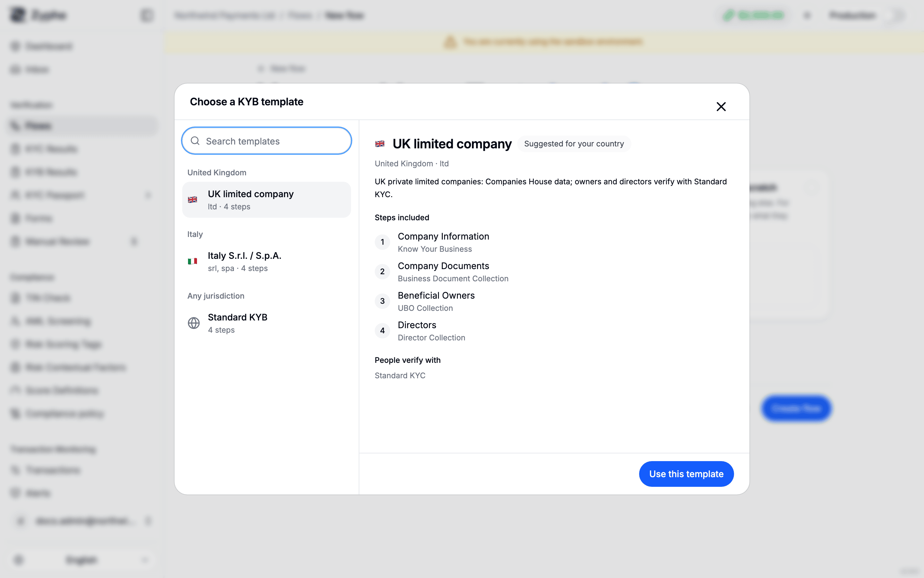Click the UK flag icon in the template list
Viewport: 924px width, 578px height.
point(193,199)
